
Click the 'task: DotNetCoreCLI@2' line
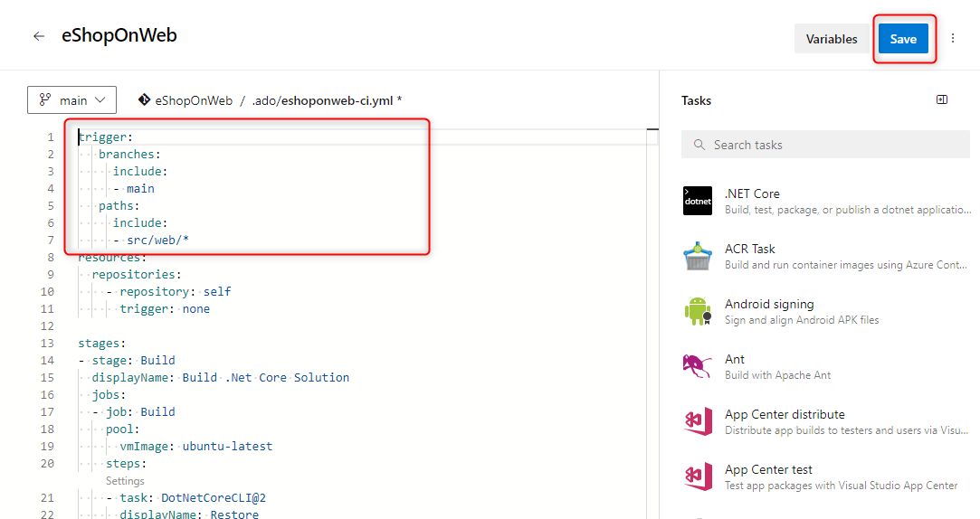(x=186, y=498)
